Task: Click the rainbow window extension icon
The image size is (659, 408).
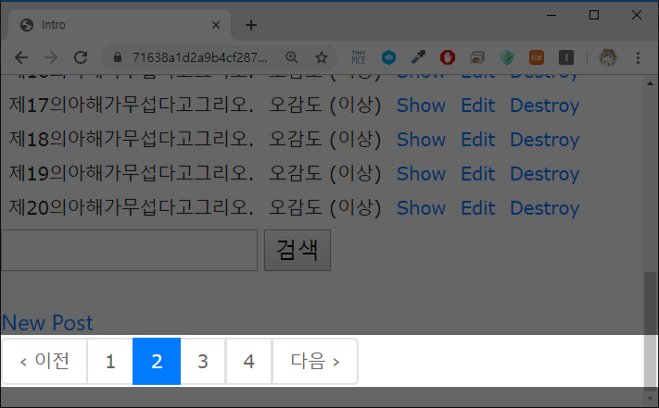Action: [x=477, y=58]
